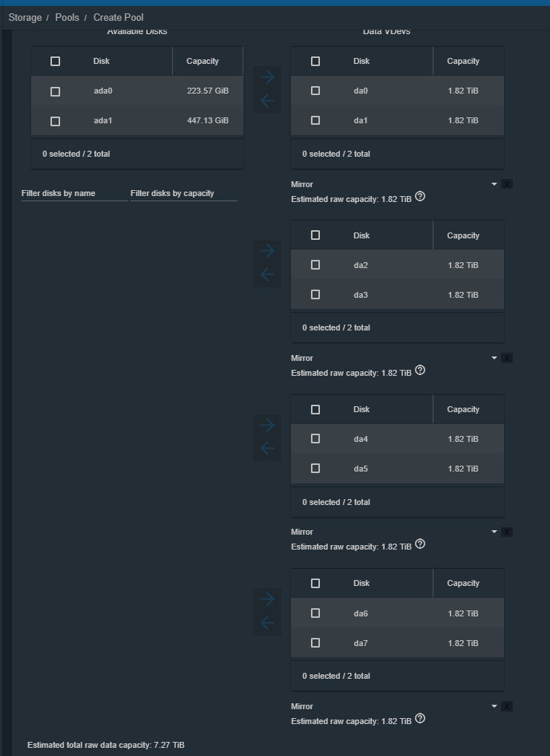Remove the da6/da7 vdev with X button

pyautogui.click(x=507, y=706)
